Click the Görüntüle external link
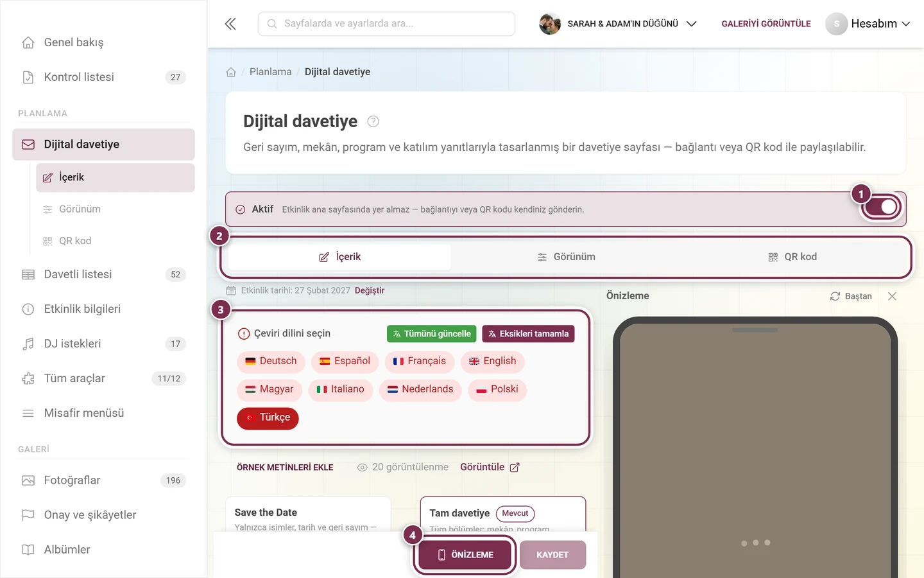Image resolution: width=924 pixels, height=578 pixels. (x=490, y=468)
